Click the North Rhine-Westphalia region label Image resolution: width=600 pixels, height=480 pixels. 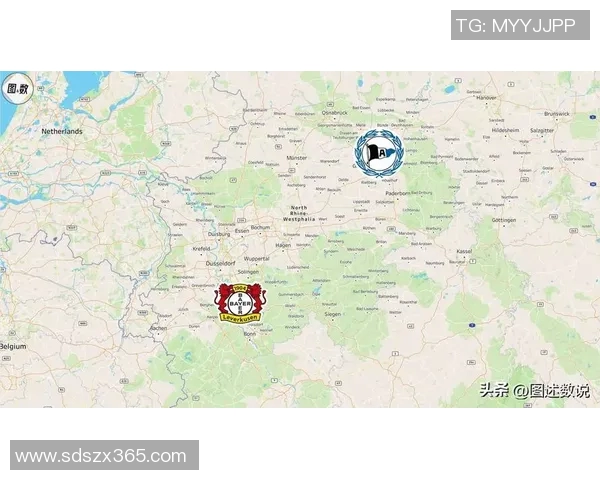[299, 213]
